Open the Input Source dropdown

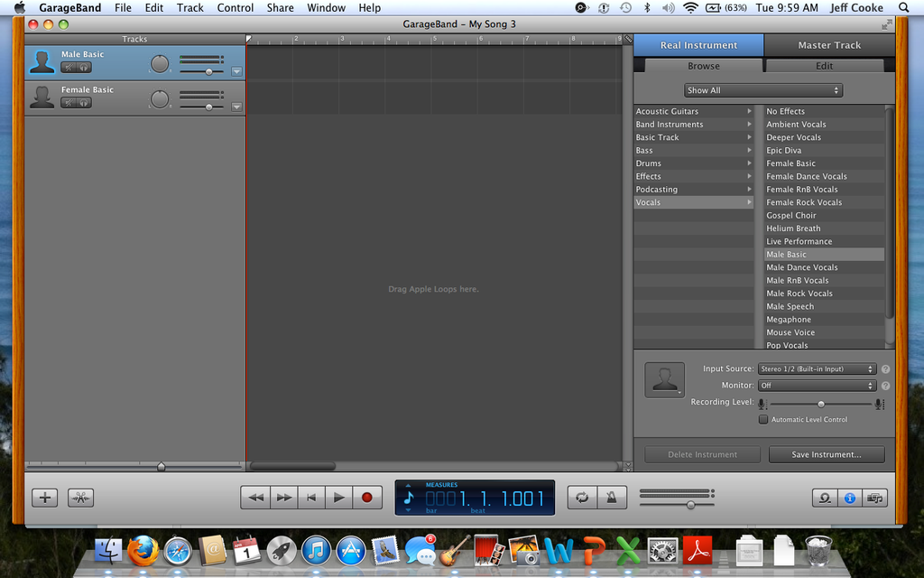click(817, 369)
